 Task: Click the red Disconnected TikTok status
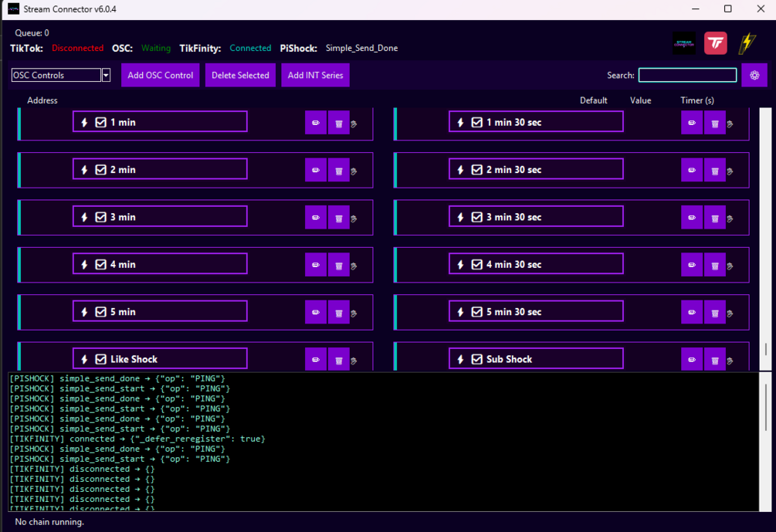(78, 48)
